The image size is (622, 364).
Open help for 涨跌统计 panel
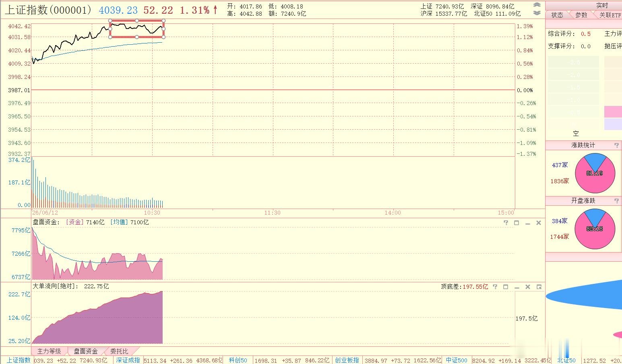pyautogui.click(x=616, y=145)
